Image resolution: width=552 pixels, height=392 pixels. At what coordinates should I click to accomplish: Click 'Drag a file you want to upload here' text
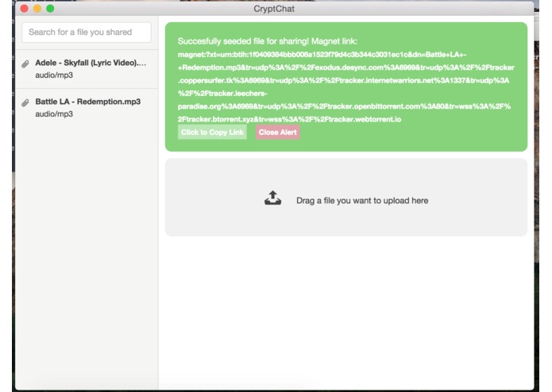click(x=362, y=201)
